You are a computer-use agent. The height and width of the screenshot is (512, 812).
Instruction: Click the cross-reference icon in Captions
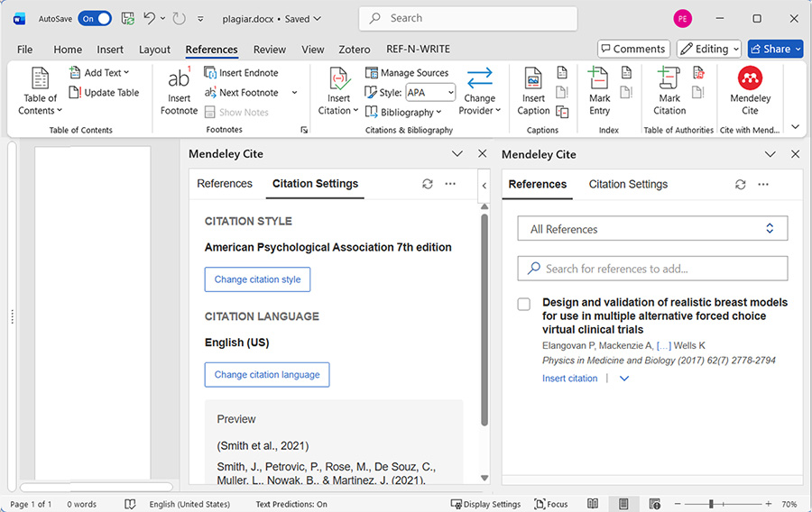coord(562,112)
